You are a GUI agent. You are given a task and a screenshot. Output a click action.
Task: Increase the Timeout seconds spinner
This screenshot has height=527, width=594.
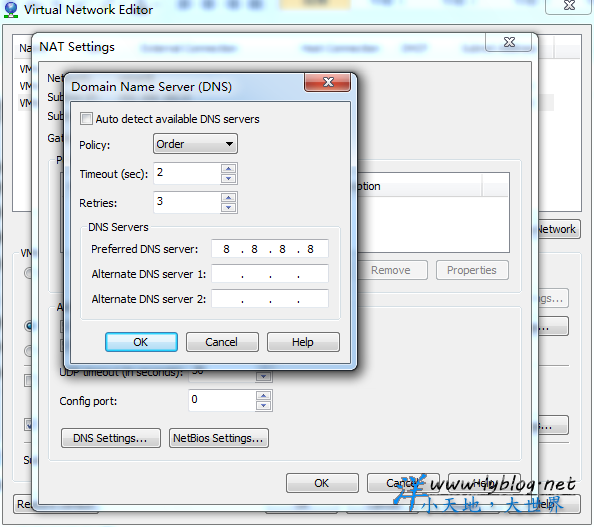coord(228,169)
